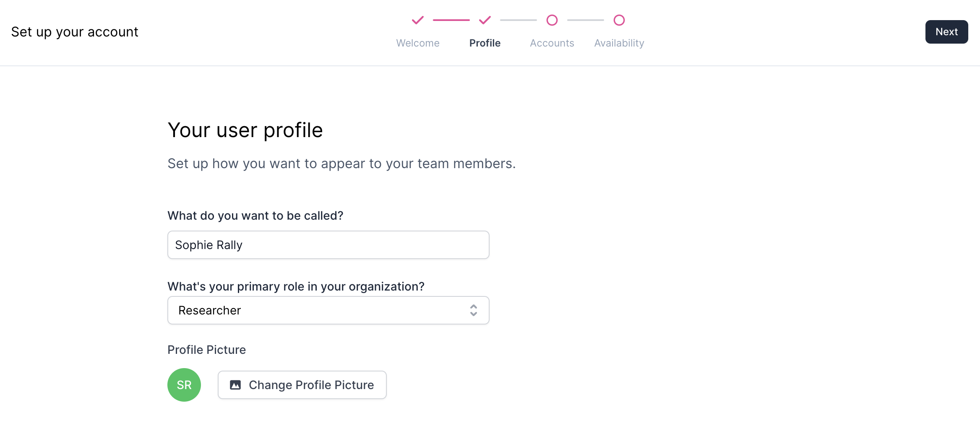Viewport: 980px width, 431px height.
Task: Click the green SR avatar circle
Action: point(184,385)
